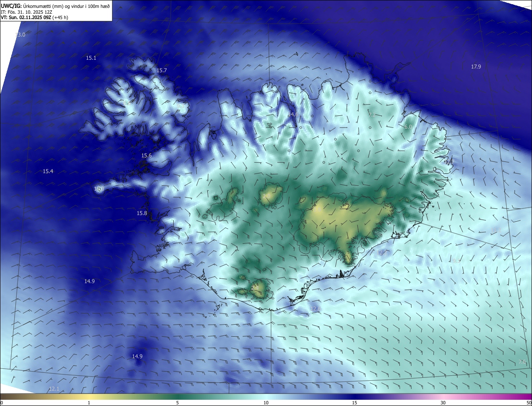Click the 50 tick on the color scale
The image size is (532, 406).
tap(529, 403)
